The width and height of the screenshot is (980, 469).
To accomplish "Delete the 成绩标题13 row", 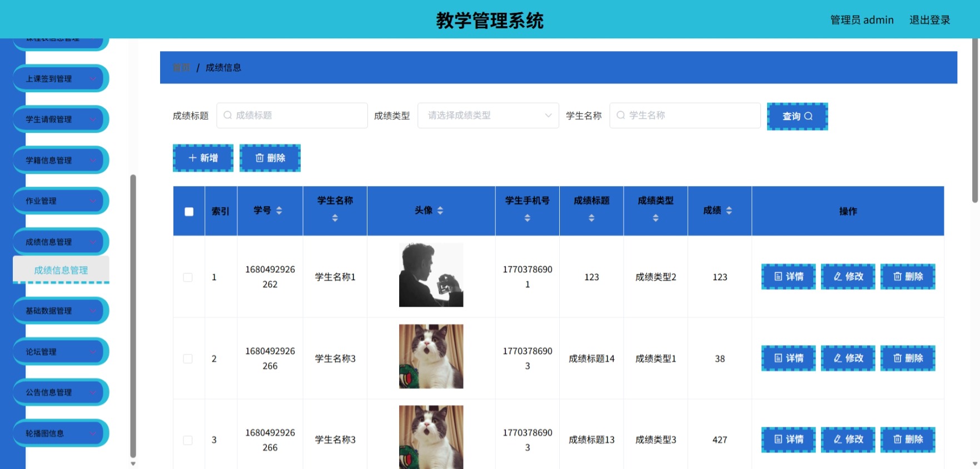I will [908, 440].
